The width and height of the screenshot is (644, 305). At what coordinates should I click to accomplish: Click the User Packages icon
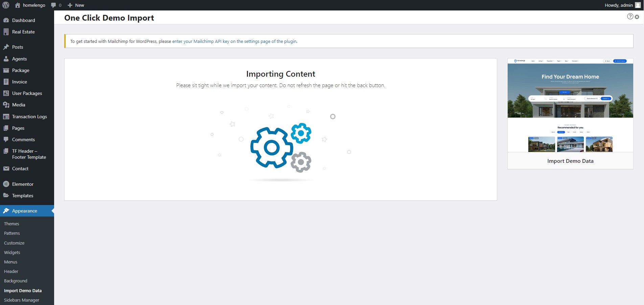(x=6, y=93)
